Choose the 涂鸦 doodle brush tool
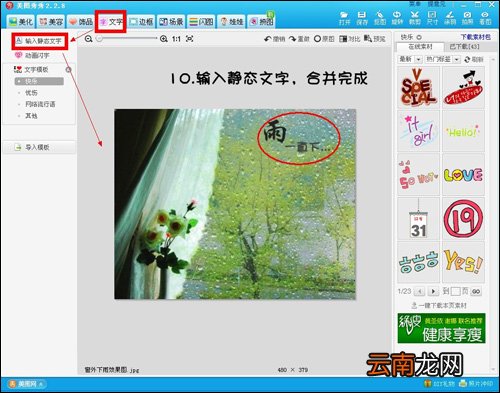This screenshot has width=500, height=393. pyautogui.click(x=450, y=18)
